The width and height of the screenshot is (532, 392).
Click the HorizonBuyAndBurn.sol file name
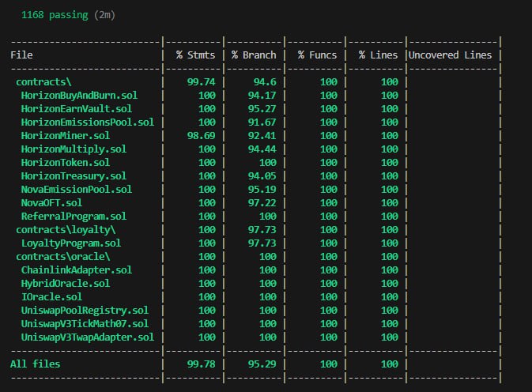tap(79, 96)
